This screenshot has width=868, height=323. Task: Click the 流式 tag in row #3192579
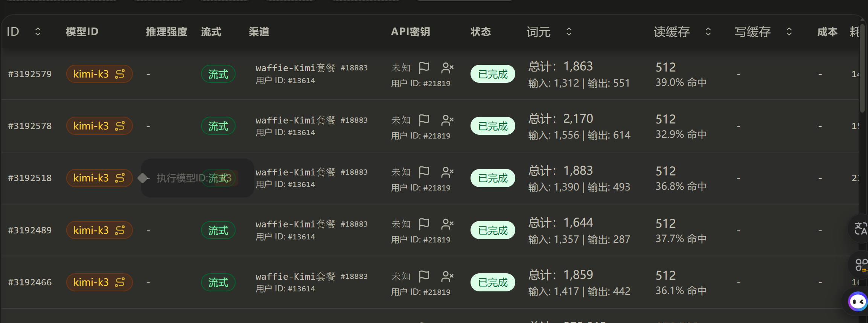click(x=218, y=74)
